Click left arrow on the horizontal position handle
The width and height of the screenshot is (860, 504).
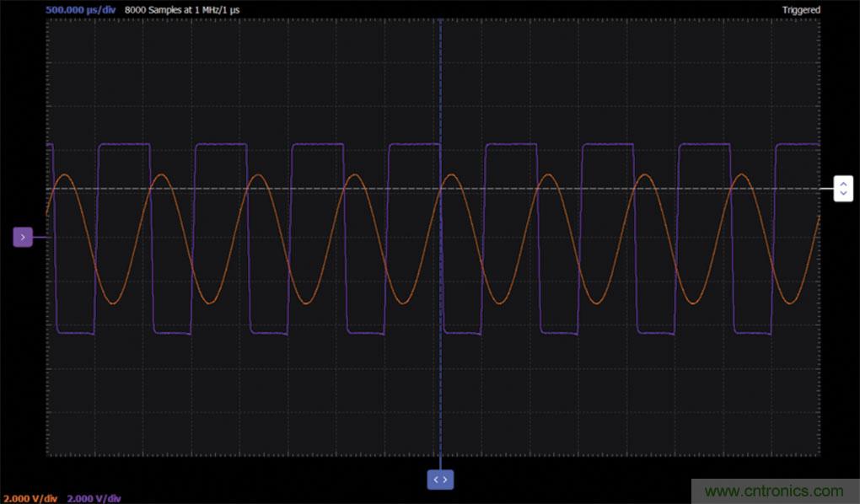tap(435, 479)
